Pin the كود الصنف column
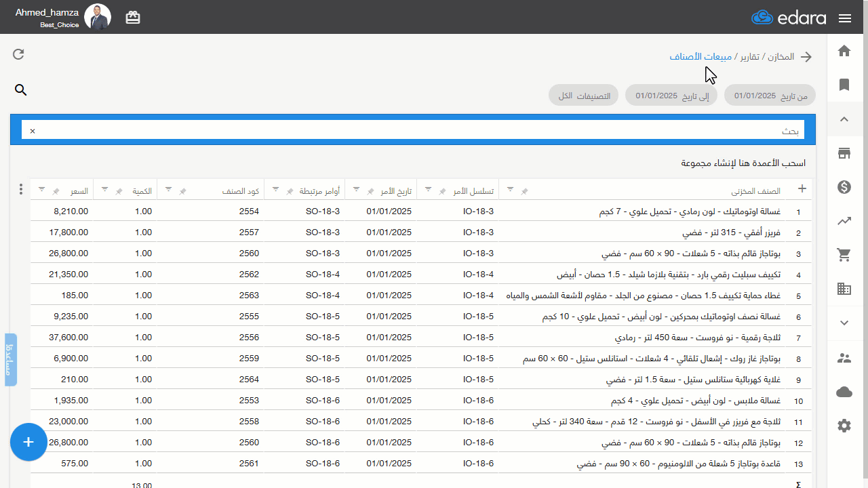Screen dimensions: 868x488 coord(182,192)
